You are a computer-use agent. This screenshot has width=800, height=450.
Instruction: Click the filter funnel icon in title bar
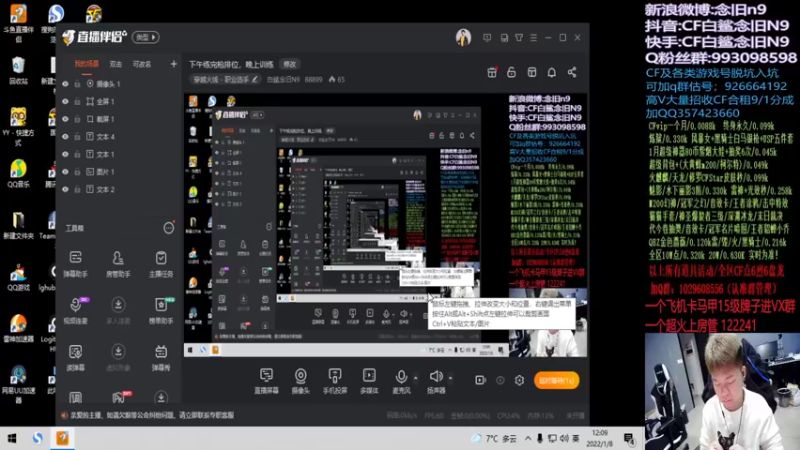(519, 38)
